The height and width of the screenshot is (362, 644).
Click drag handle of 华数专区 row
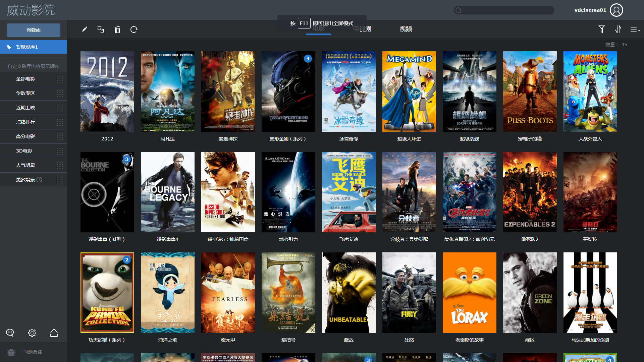(60, 94)
